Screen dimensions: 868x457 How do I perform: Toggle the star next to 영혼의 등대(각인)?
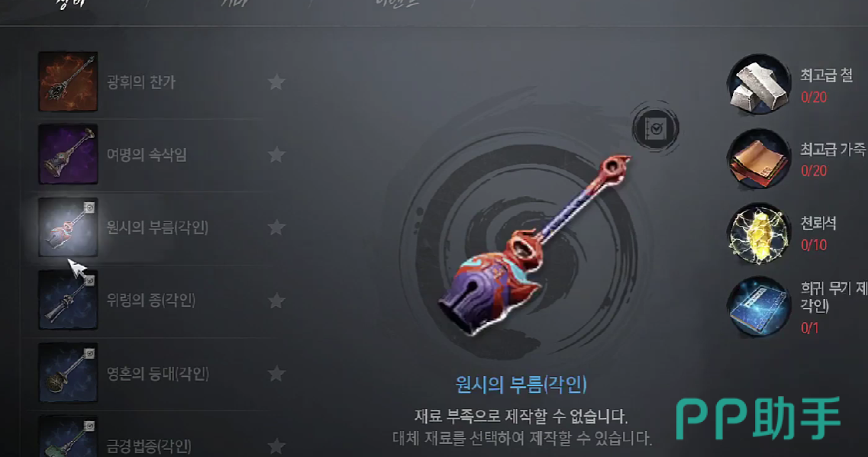point(276,373)
